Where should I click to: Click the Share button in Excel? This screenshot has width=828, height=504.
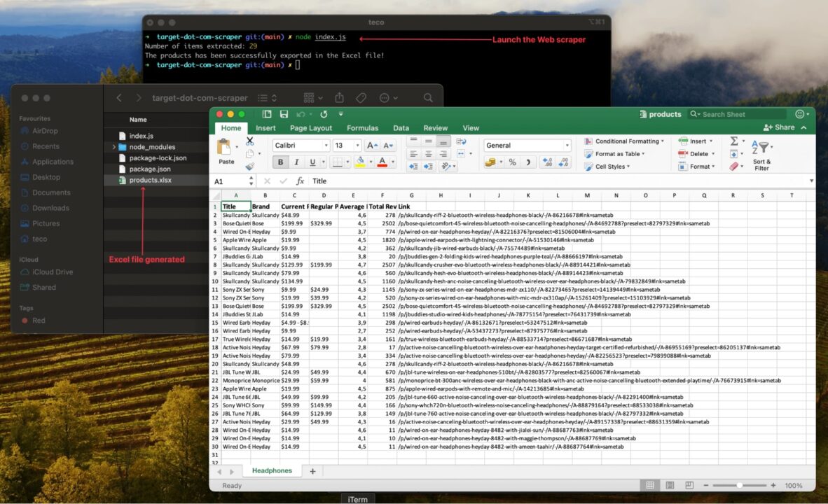pos(779,127)
